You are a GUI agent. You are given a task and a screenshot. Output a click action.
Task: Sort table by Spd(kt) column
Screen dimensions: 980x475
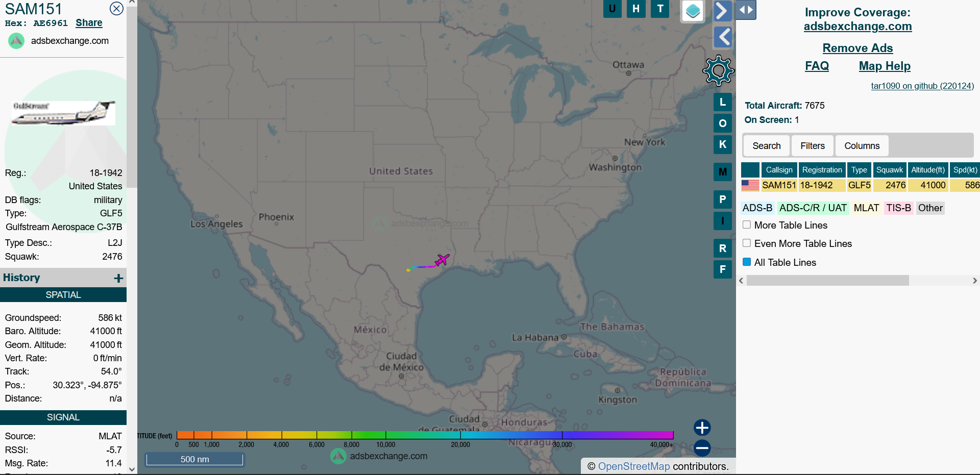tap(965, 170)
